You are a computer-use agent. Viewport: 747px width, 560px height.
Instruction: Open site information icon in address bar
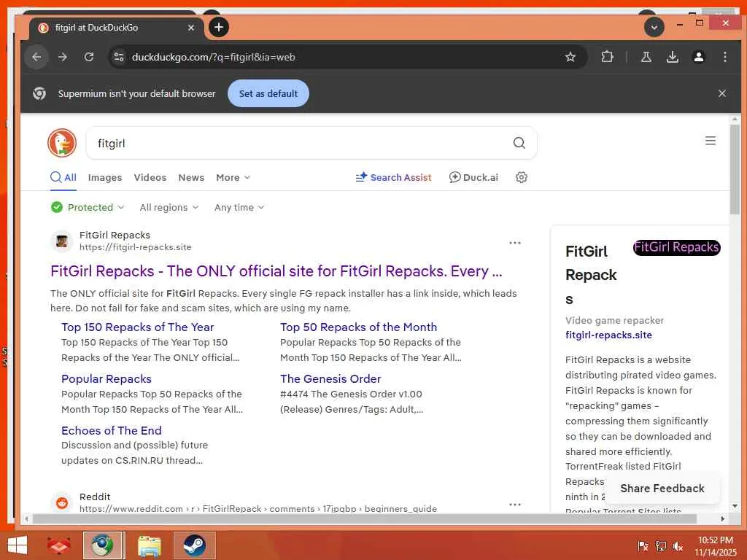(x=118, y=57)
